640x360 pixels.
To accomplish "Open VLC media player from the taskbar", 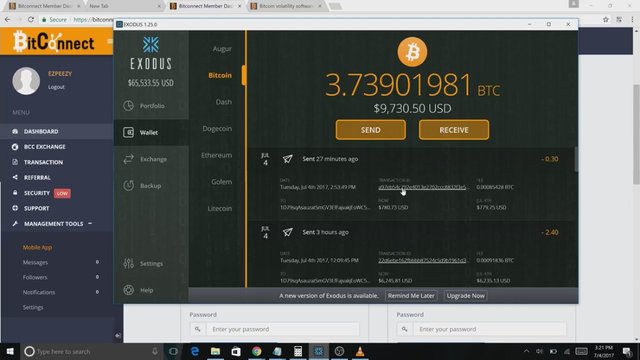I will pos(360,351).
